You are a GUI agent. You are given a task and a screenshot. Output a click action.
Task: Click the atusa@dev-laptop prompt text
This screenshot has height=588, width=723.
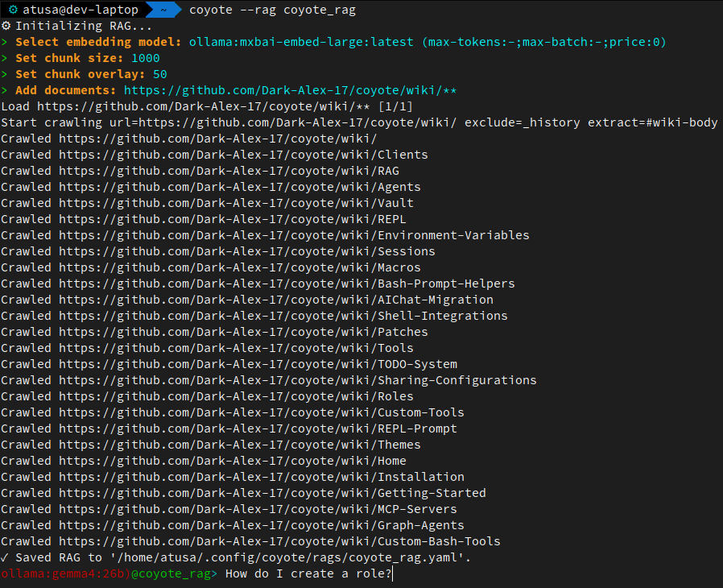coord(81,10)
